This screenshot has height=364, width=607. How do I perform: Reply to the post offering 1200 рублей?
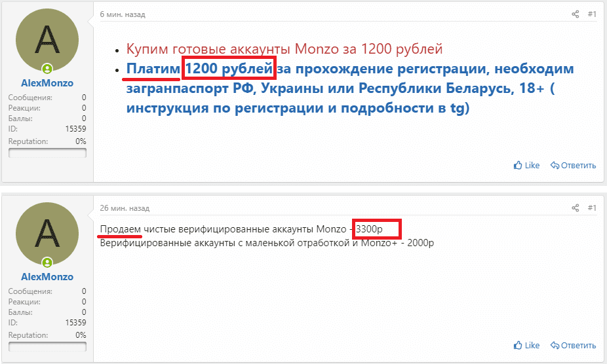[x=574, y=165]
